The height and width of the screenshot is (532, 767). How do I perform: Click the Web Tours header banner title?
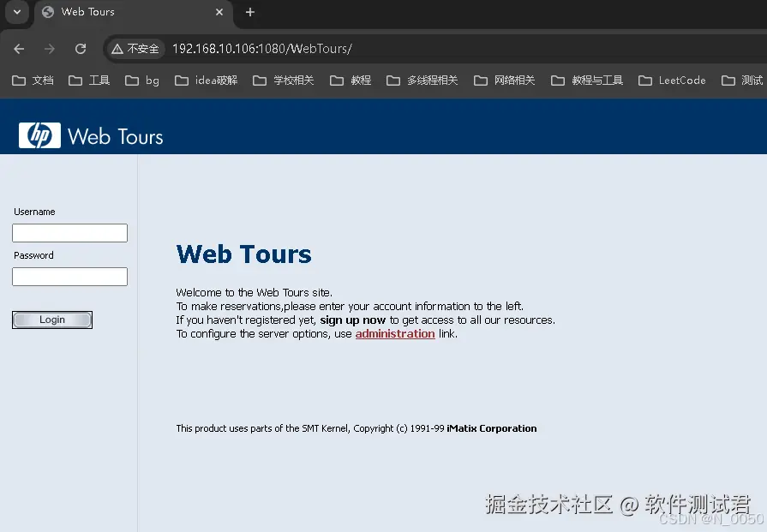tap(116, 137)
